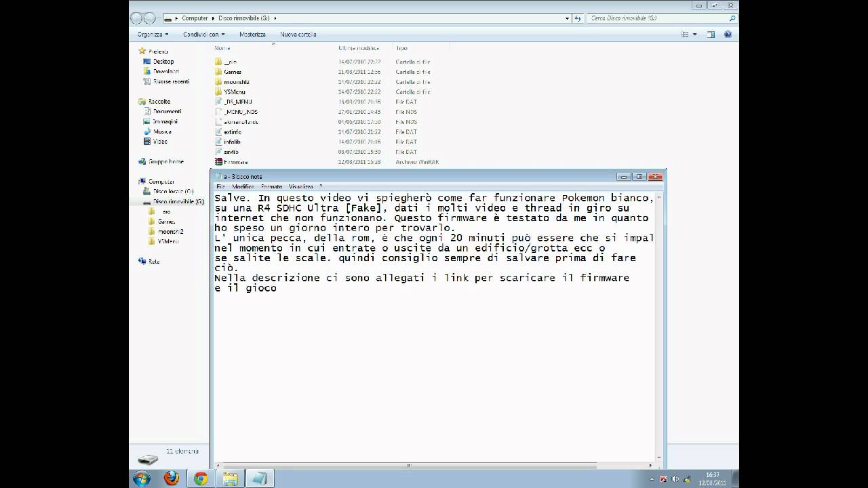Select Disco rimovibile (G:) in the sidebar
This screenshot has width=868, height=488.
coord(178,202)
